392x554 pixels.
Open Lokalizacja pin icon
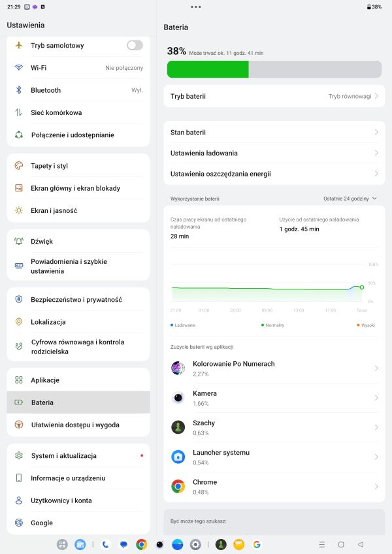pyautogui.click(x=19, y=322)
